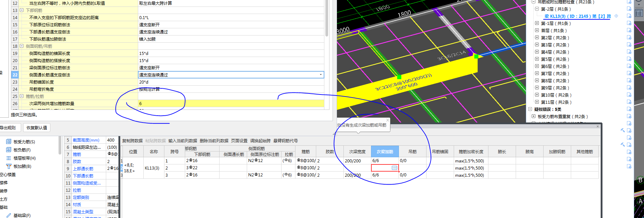Open 页面设置 menu item
The image size is (644, 218).
coord(239,141)
